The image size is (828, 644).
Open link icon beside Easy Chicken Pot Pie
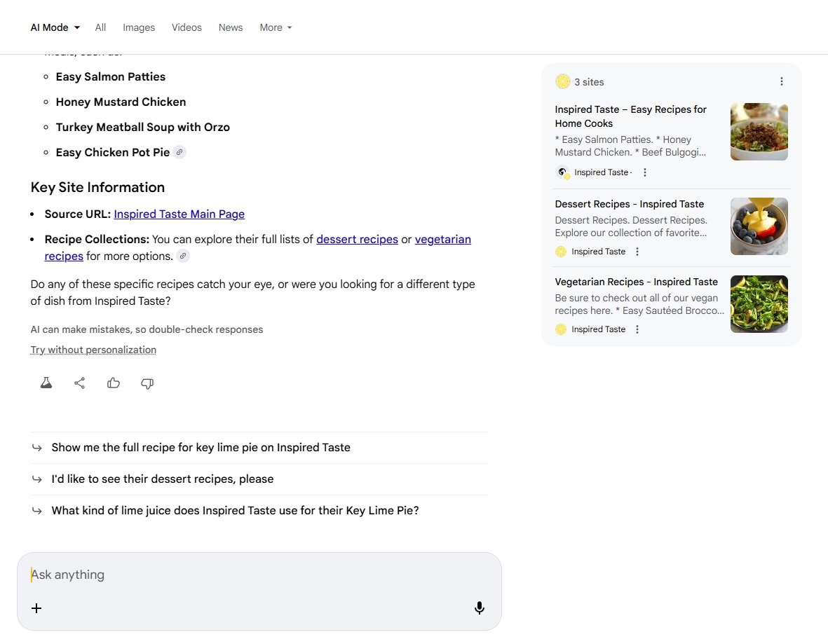180,152
